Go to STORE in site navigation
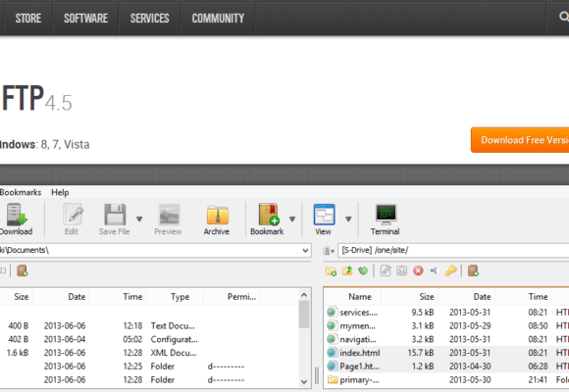 [x=28, y=19]
